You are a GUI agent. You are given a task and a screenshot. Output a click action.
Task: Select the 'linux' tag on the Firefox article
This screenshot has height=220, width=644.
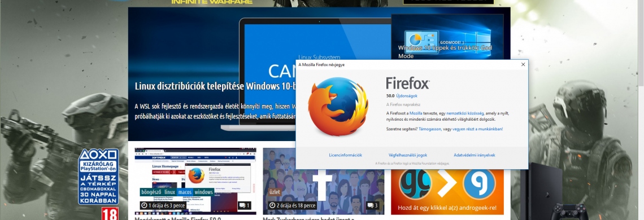pyautogui.click(x=170, y=192)
